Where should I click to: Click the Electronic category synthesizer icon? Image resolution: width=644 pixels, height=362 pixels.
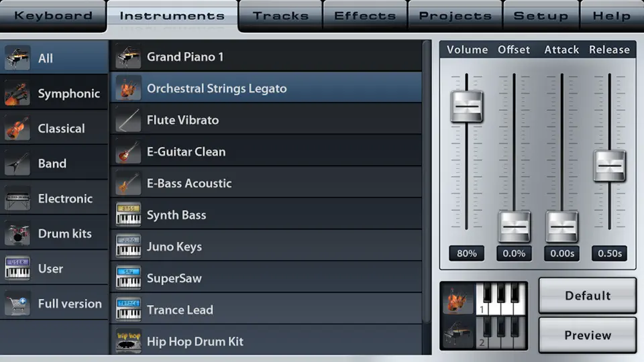click(x=17, y=198)
